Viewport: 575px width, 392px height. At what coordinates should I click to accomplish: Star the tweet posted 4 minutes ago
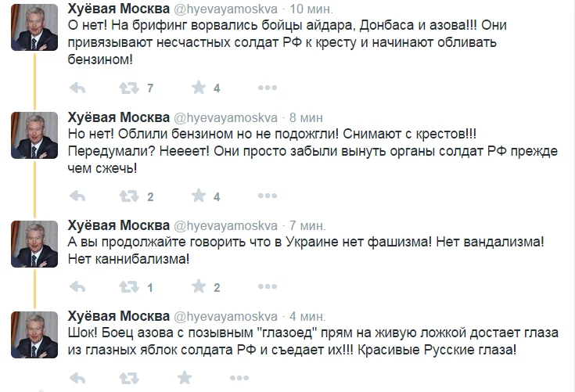185,378
